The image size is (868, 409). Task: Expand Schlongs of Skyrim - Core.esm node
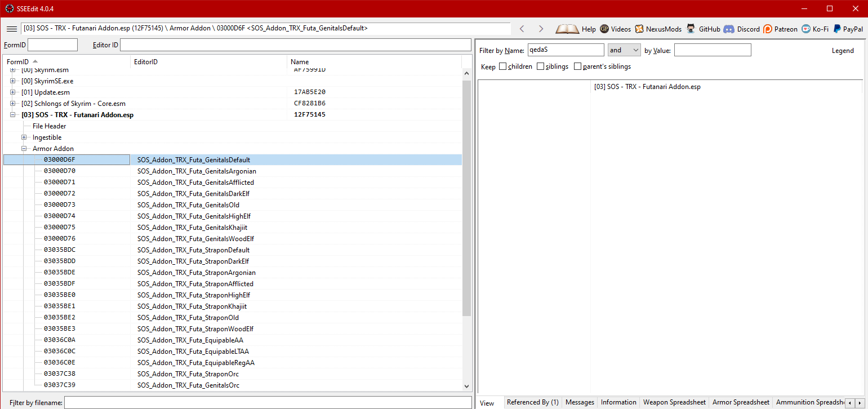coord(13,104)
